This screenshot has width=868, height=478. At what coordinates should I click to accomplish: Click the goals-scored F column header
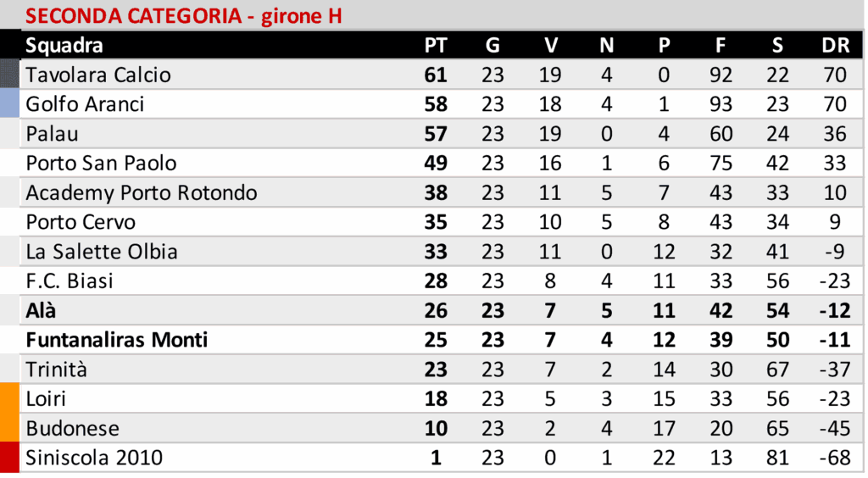click(x=721, y=46)
